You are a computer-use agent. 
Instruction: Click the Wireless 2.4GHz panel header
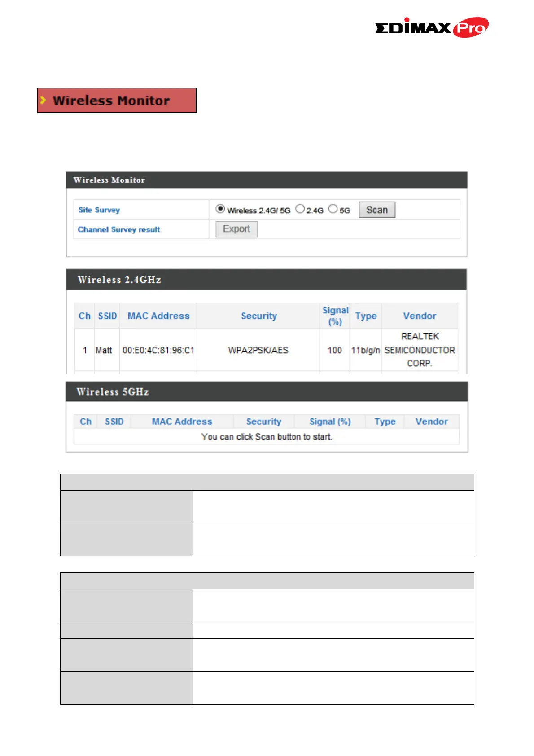(267, 279)
